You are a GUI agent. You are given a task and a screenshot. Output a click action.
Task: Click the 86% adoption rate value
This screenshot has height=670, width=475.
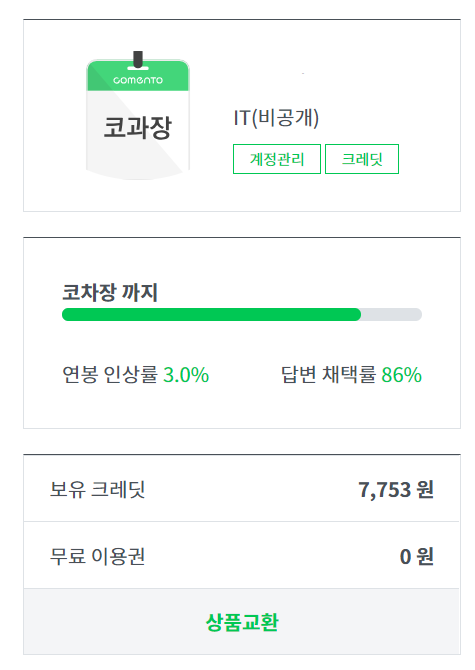(402, 375)
